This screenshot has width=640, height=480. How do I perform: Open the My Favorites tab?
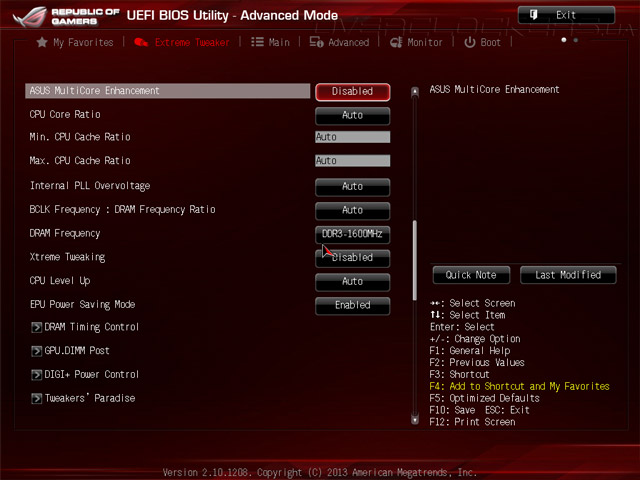(x=75, y=42)
